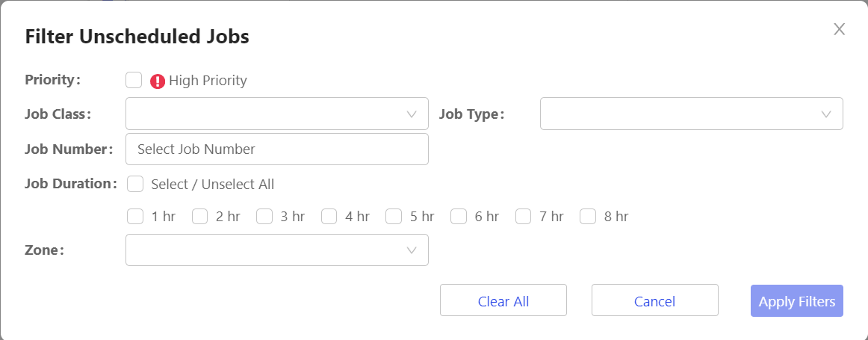Click the Job Class dropdown chevron
The image size is (868, 340).
(412, 114)
